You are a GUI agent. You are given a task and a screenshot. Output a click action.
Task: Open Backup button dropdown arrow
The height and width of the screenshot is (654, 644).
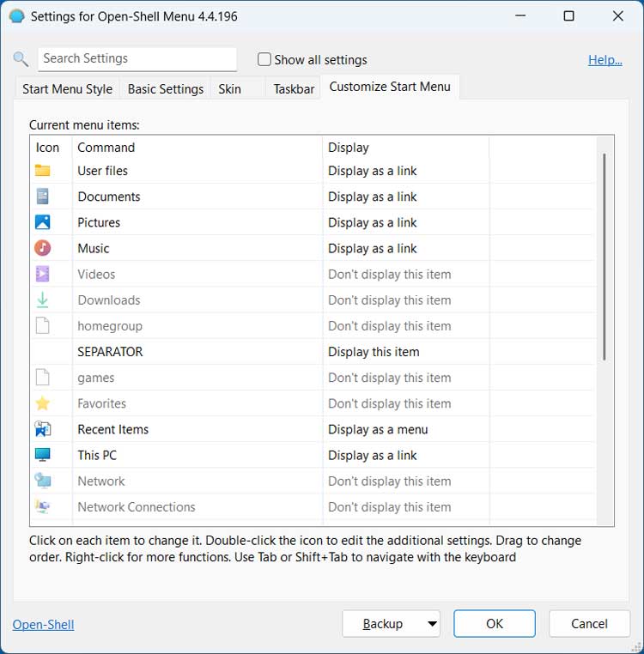click(433, 624)
